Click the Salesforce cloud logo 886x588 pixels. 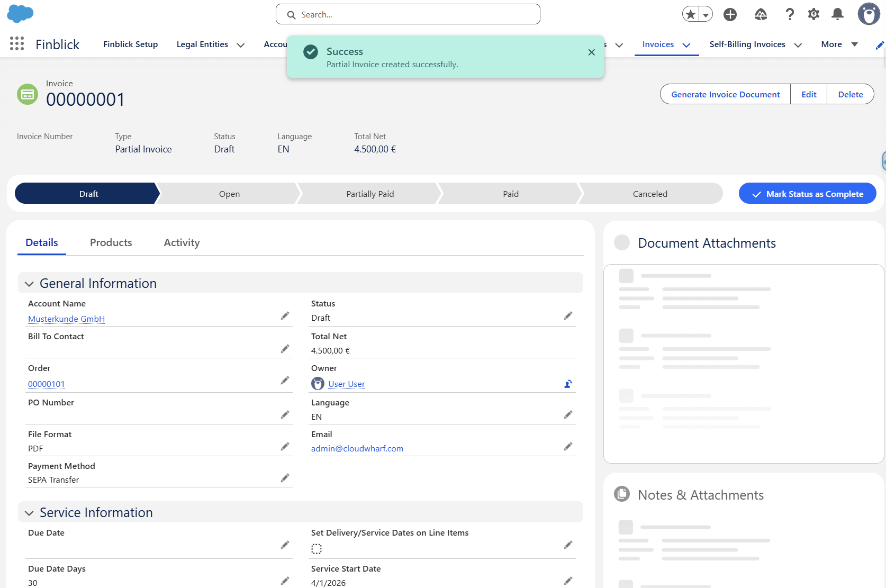click(20, 14)
